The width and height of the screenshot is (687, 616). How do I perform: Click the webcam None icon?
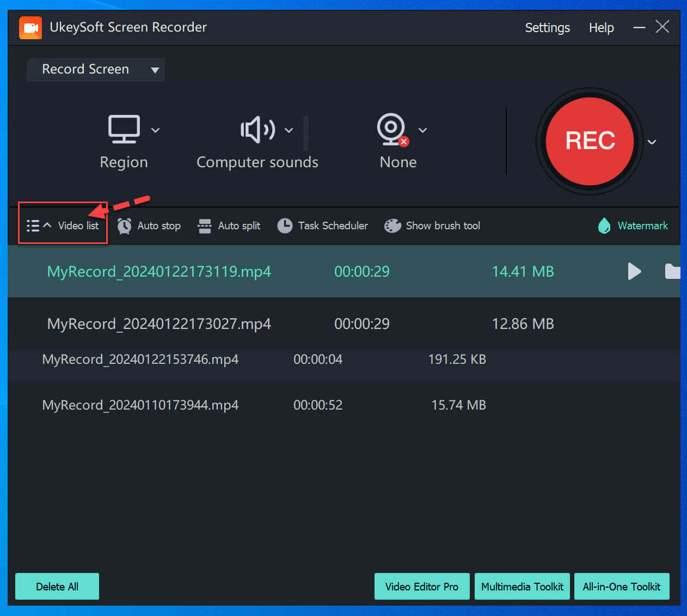click(393, 130)
